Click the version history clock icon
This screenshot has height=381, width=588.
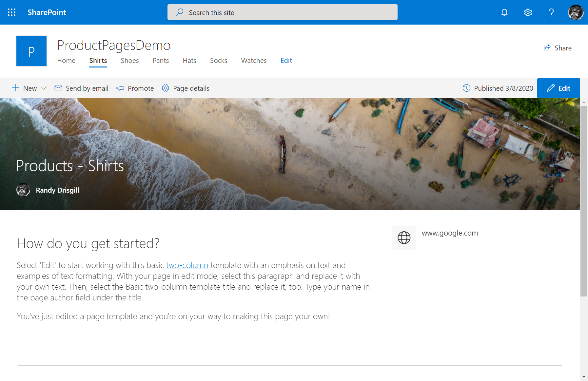(x=466, y=88)
